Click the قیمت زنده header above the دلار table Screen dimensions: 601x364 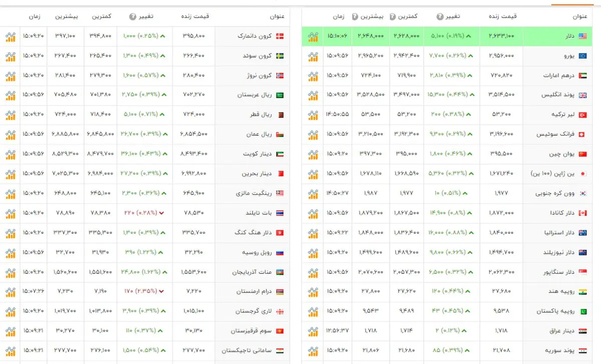[x=502, y=17]
